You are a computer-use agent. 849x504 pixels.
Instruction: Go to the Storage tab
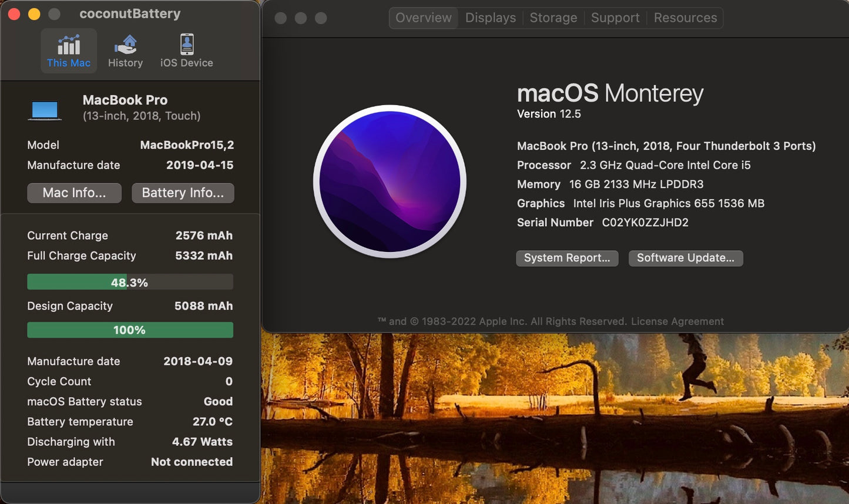click(553, 18)
